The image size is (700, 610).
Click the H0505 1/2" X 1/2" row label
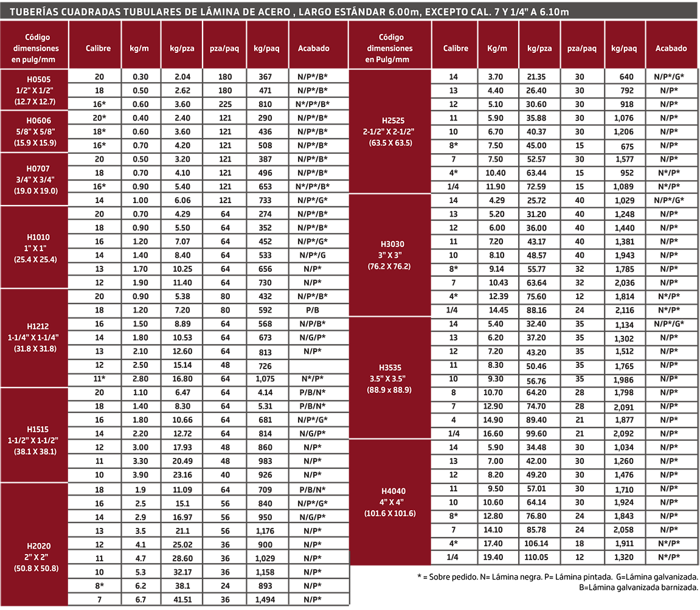pyautogui.click(x=35, y=91)
